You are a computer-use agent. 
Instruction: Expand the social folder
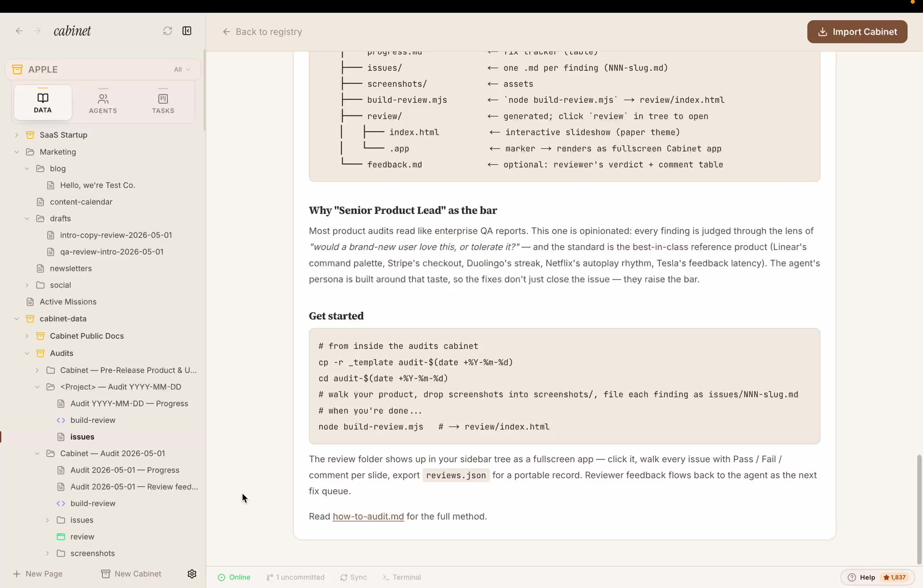point(27,285)
